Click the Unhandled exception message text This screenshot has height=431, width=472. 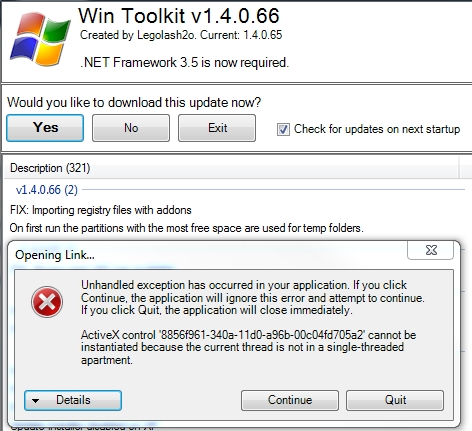pyautogui.click(x=253, y=298)
